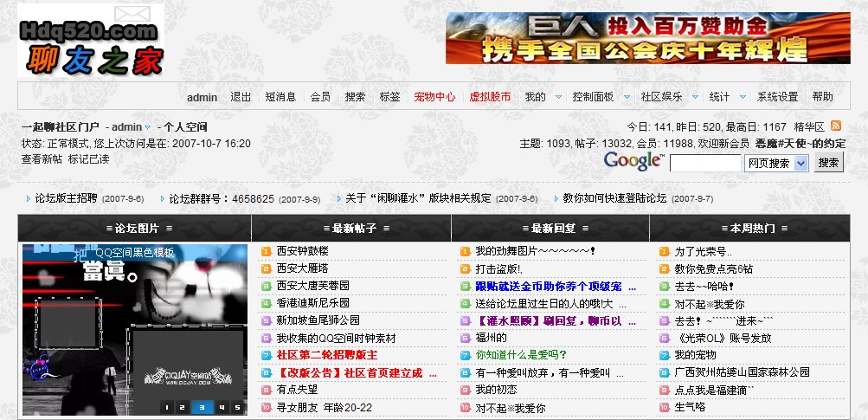Click the 标记已读 link
This screenshot has height=420, width=868.
pos(88,159)
